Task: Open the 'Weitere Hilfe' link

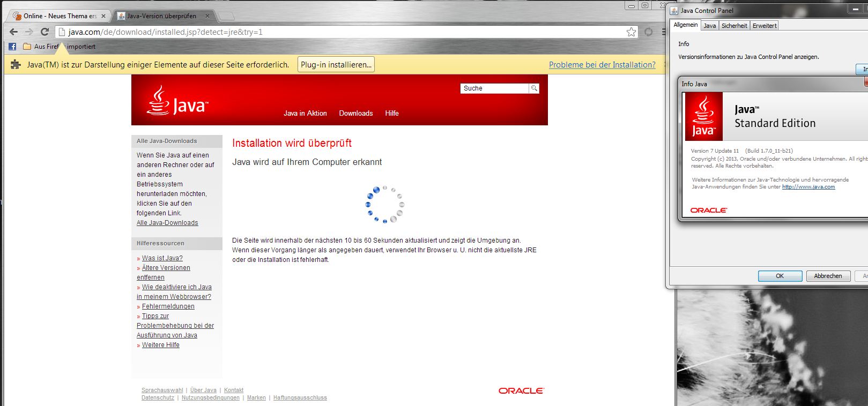Action: click(160, 345)
